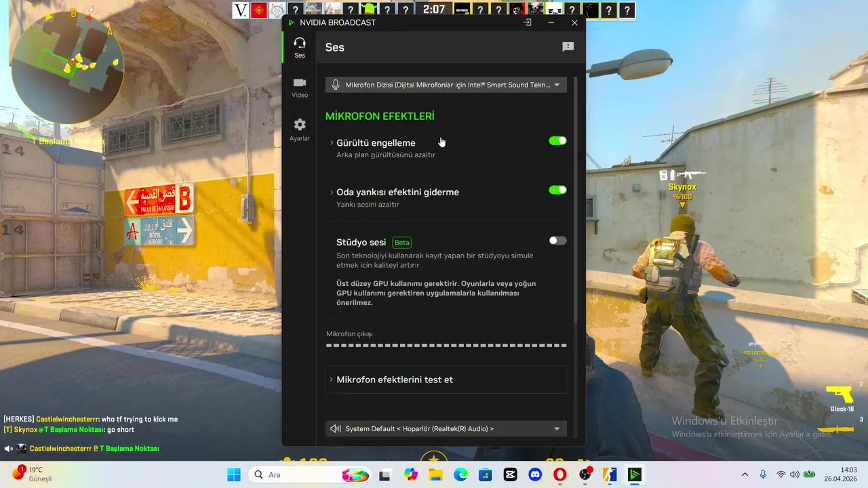
Task: Expand Oda yankısı efektini giderme chevron
Action: click(x=332, y=192)
